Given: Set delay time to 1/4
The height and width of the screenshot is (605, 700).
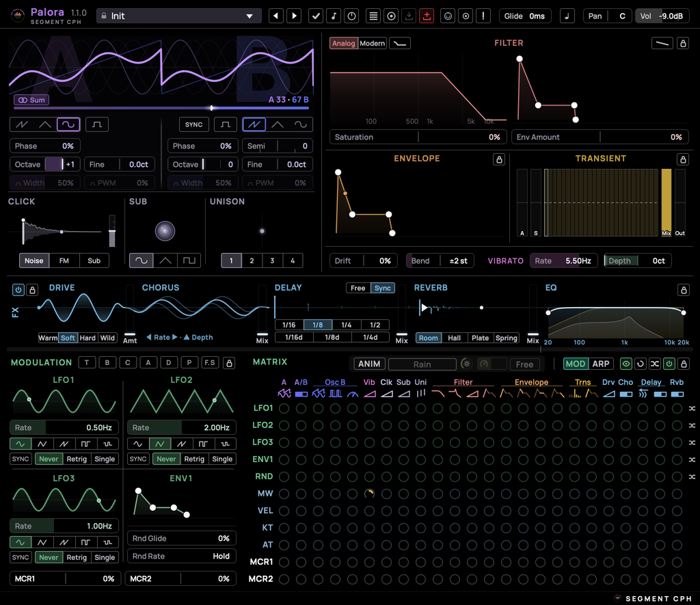Looking at the screenshot, I should 347,325.
